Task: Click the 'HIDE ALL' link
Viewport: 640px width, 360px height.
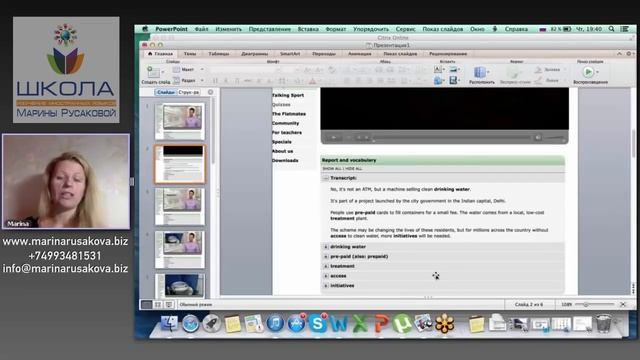Action: pos(354,169)
